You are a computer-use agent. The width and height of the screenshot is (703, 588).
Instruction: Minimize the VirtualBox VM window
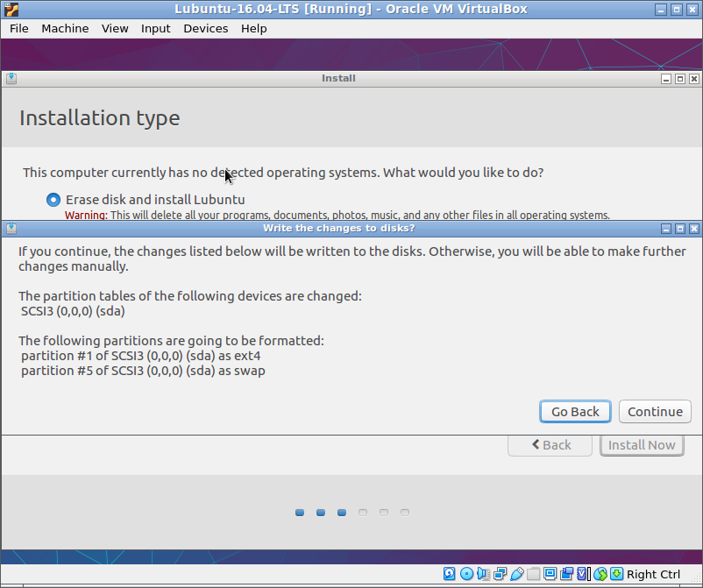click(660, 10)
